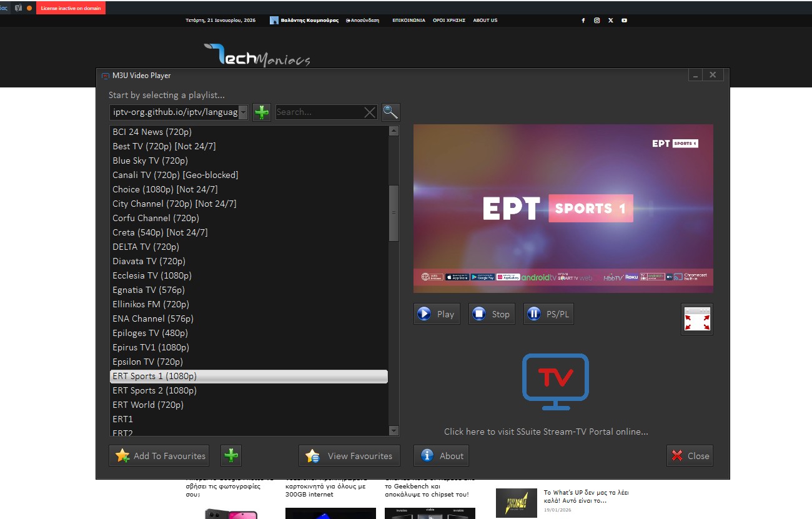This screenshot has width=812, height=519.
Task: Click the Search input field
Action: [319, 112]
